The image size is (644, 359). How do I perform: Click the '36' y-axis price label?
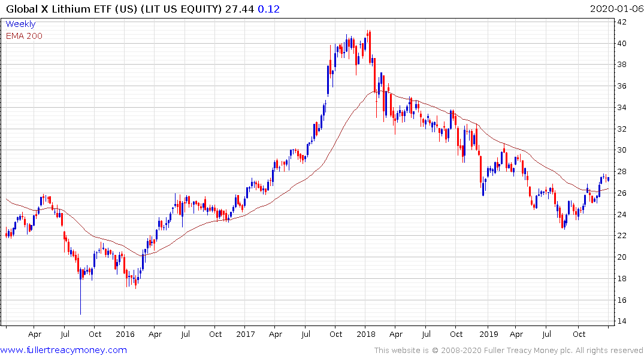[622, 86]
